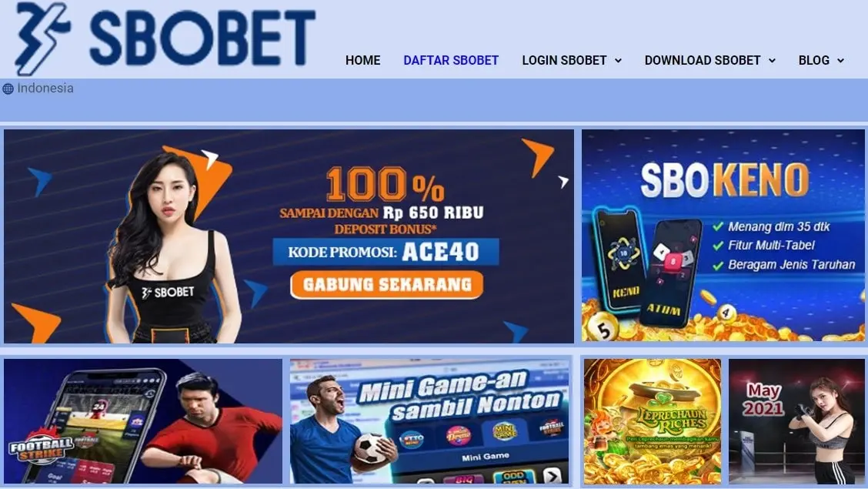Open the Leprechaun Riches game tile
Image resolution: width=868 pixels, height=489 pixels.
[x=652, y=421]
